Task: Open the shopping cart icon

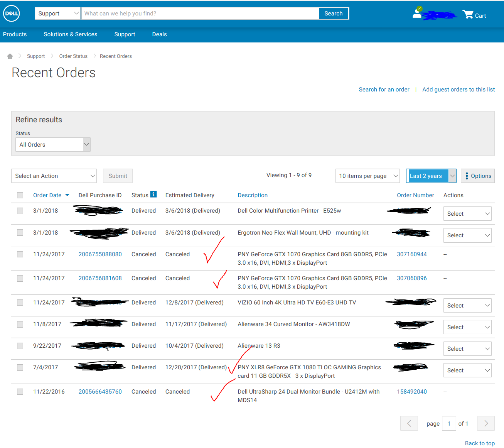Action: [468, 15]
